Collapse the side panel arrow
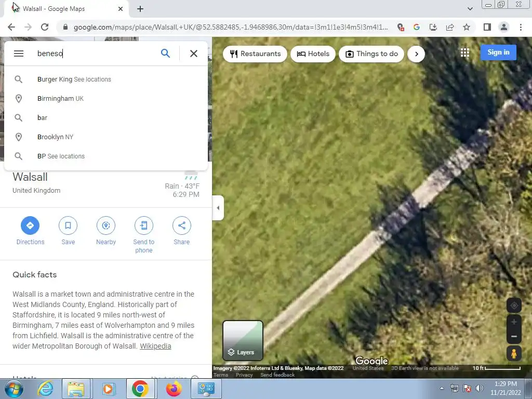 tap(218, 208)
